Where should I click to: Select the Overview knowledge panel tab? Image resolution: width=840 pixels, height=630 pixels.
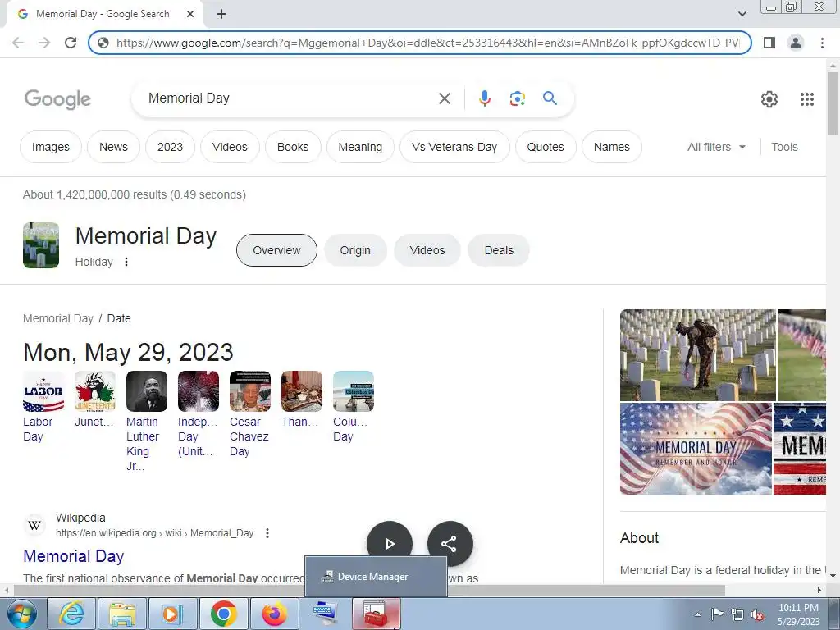(276, 250)
